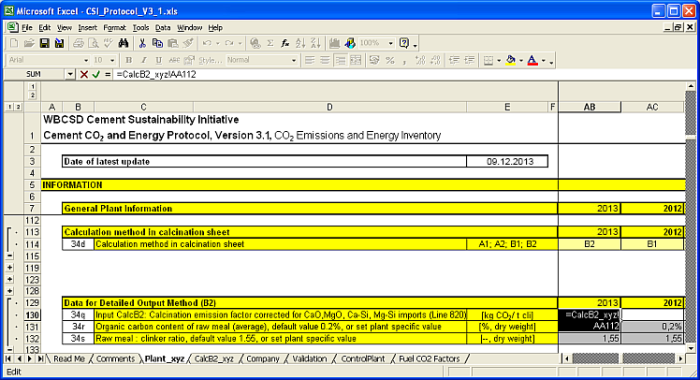Select row header 114
Image resolution: width=700 pixels, height=380 pixels.
(x=32, y=244)
